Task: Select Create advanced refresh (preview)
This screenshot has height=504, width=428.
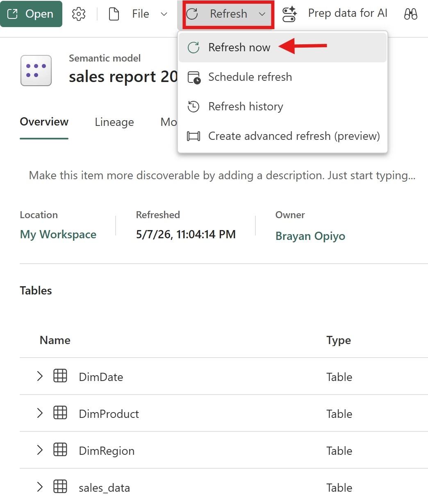Action: (x=283, y=136)
